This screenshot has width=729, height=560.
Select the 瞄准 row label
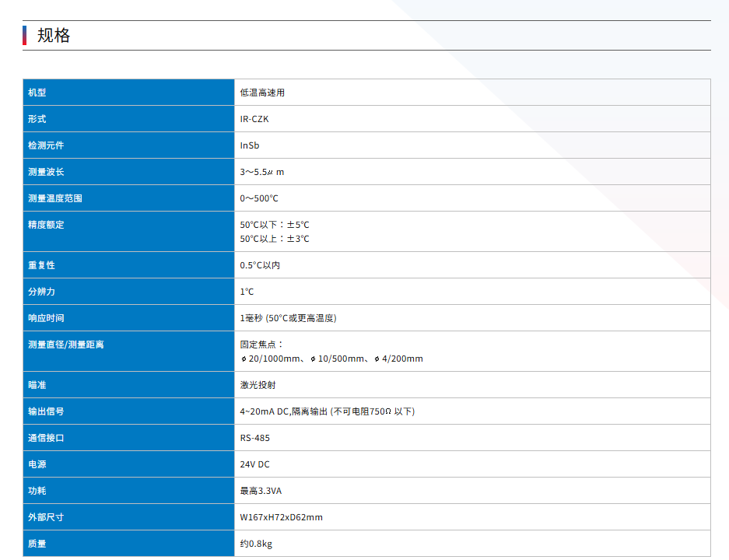(37, 385)
